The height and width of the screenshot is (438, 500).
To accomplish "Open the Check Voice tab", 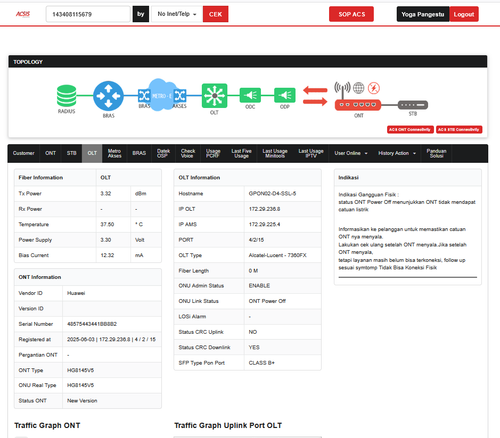I will pos(188,153).
